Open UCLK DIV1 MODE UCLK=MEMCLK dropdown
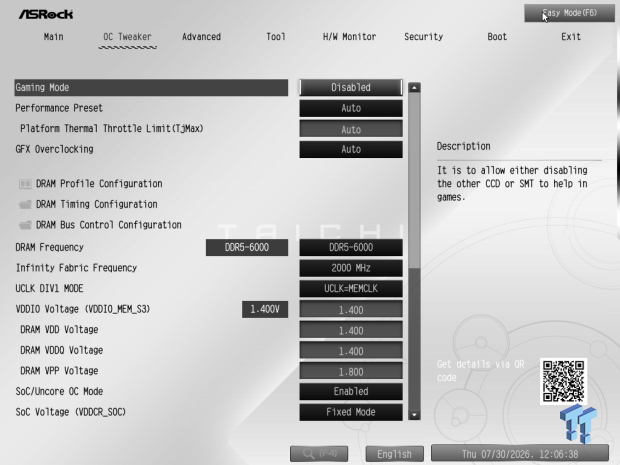The width and height of the screenshot is (620, 465). pyautogui.click(x=351, y=288)
